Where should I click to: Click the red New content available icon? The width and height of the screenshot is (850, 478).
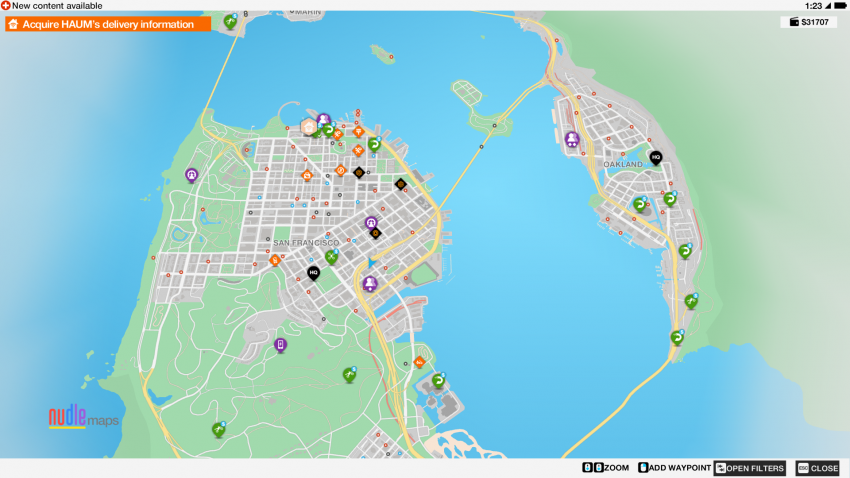point(5,5)
